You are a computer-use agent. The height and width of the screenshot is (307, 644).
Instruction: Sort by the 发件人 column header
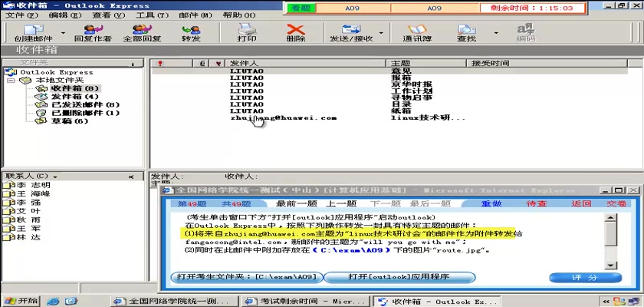coord(306,63)
